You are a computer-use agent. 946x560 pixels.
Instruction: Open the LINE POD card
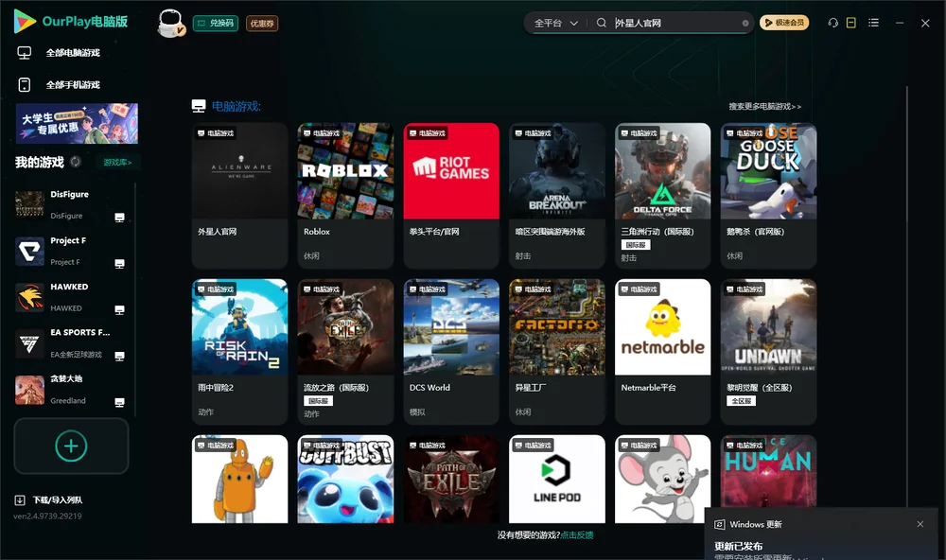click(557, 480)
